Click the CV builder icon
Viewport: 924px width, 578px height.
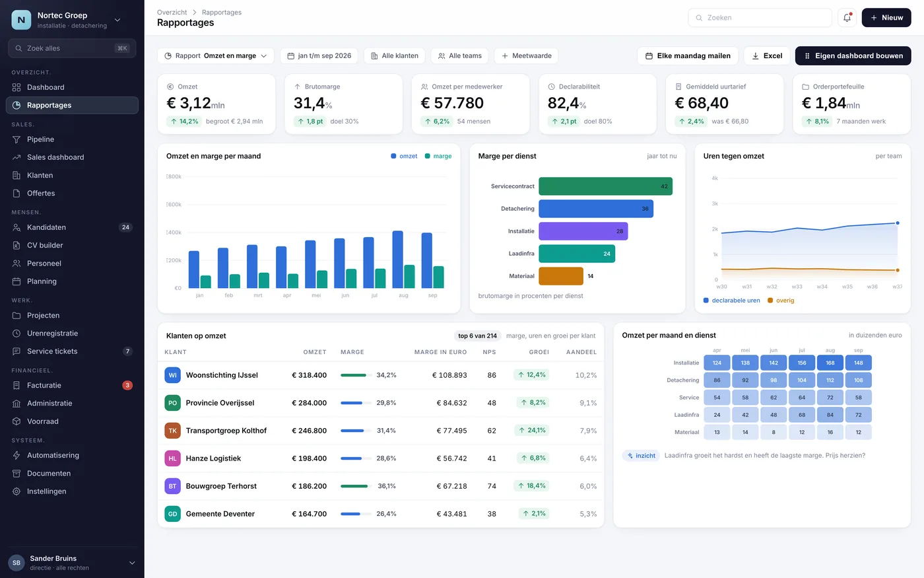point(16,245)
